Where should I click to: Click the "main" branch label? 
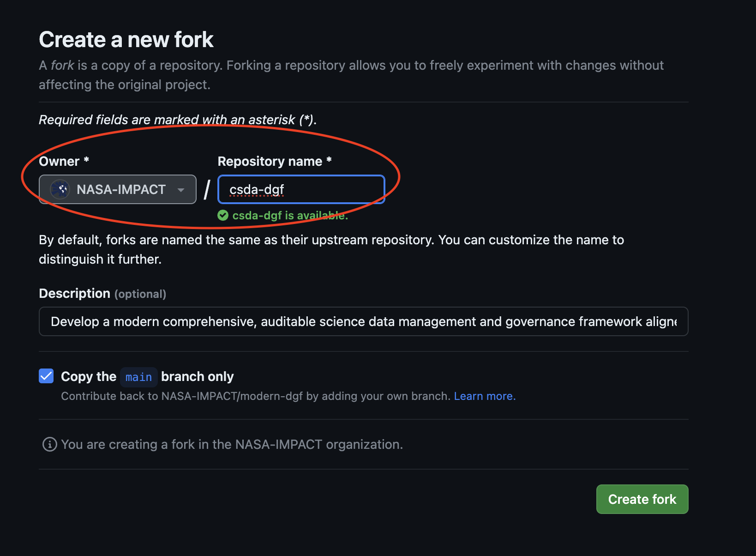coord(138,377)
